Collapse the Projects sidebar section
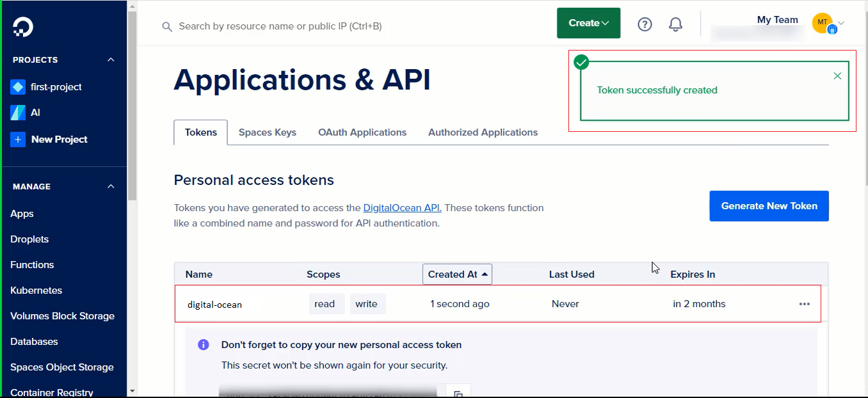This screenshot has height=398, width=868. pos(111,60)
